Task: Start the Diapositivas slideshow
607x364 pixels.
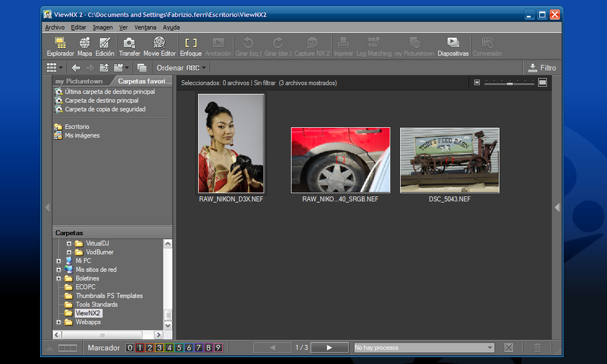Action: pos(453,46)
